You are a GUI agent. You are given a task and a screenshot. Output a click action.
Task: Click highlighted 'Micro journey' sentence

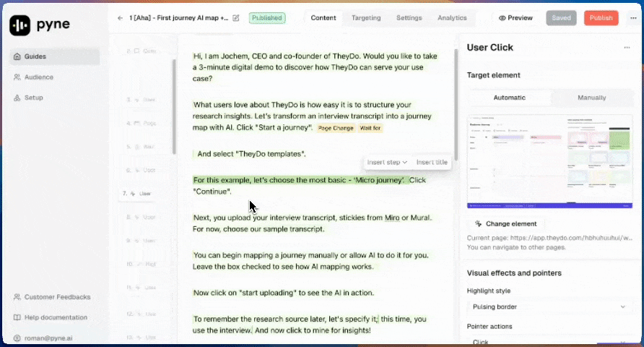(x=301, y=180)
